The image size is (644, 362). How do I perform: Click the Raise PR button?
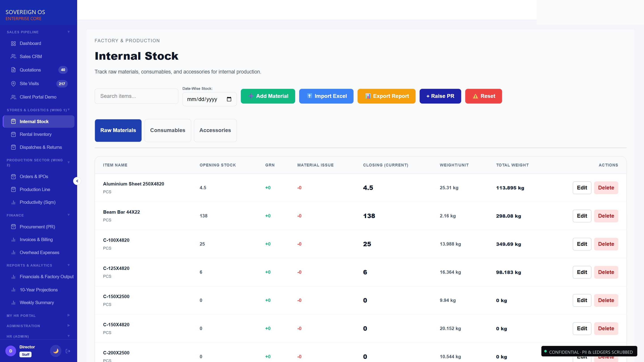440,96
